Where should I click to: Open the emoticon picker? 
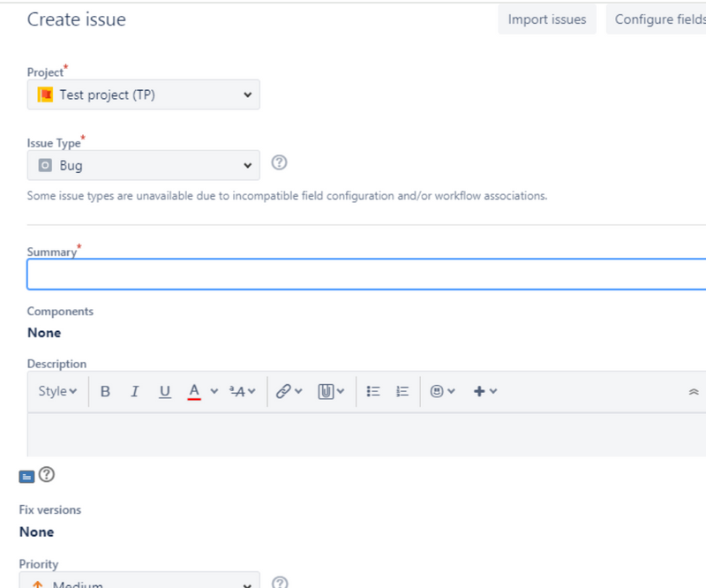(x=442, y=391)
